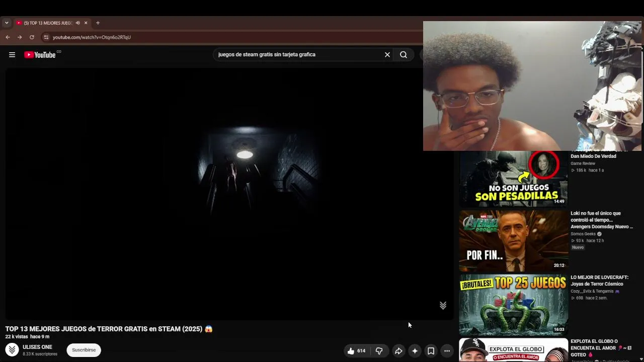Screen dimensions: 644x362
Task: Go back with the browser back arrow
Action: tap(8, 37)
